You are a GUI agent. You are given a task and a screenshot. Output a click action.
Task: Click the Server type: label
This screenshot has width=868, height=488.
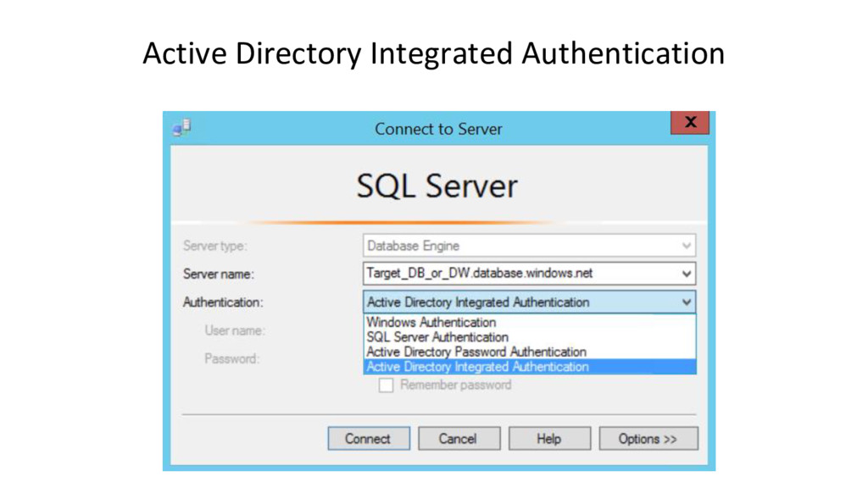pyautogui.click(x=214, y=246)
